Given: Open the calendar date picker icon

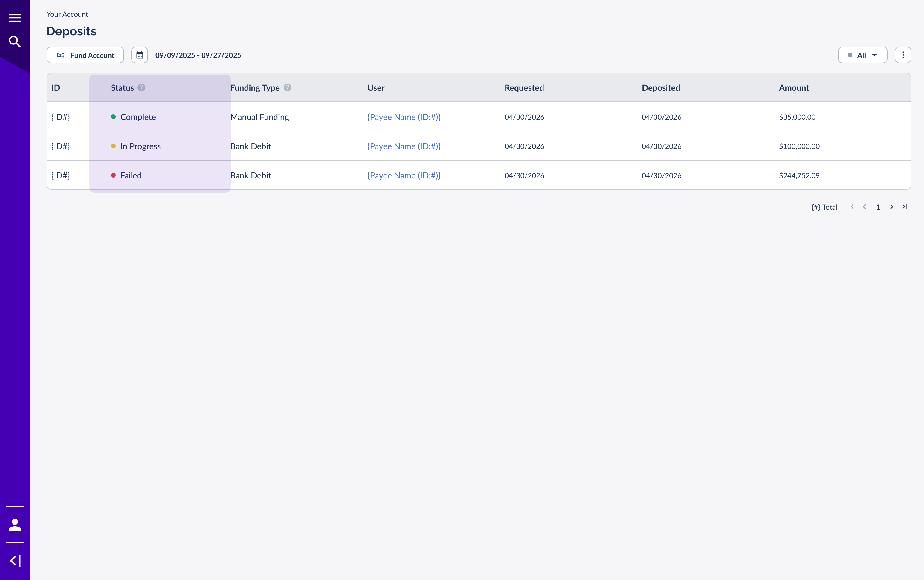Looking at the screenshot, I should [140, 55].
